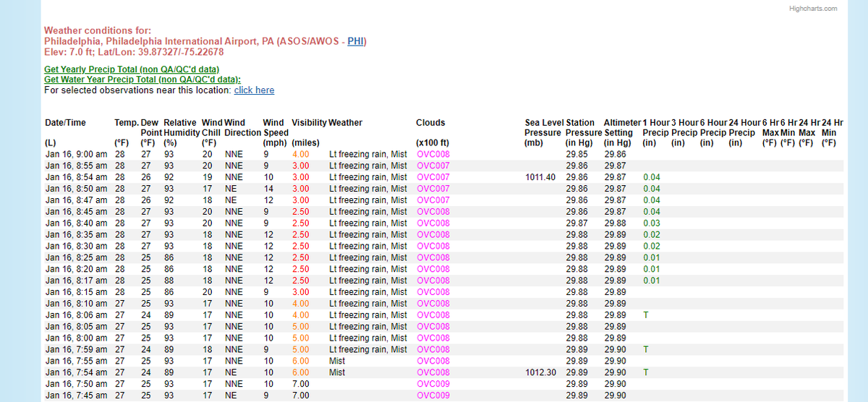This screenshot has width=868, height=402.
Task: Click the 'Jan 16, 8:50 am' timestamp
Action: pos(76,189)
